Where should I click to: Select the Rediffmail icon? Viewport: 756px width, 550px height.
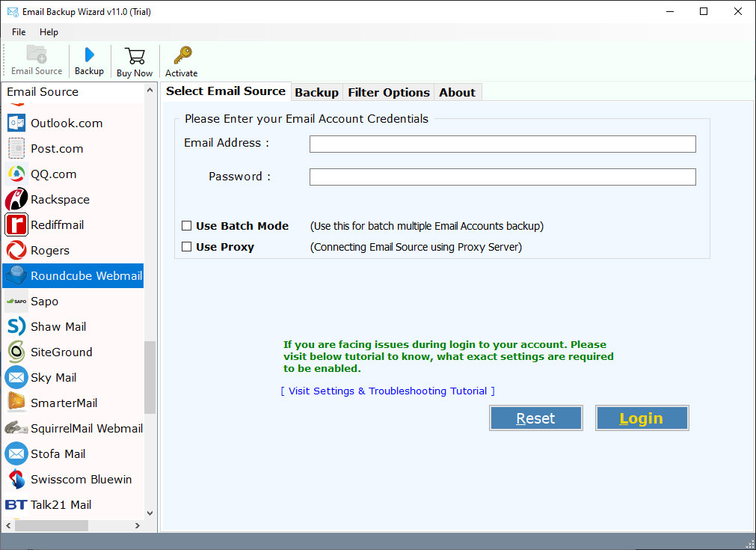click(x=16, y=224)
